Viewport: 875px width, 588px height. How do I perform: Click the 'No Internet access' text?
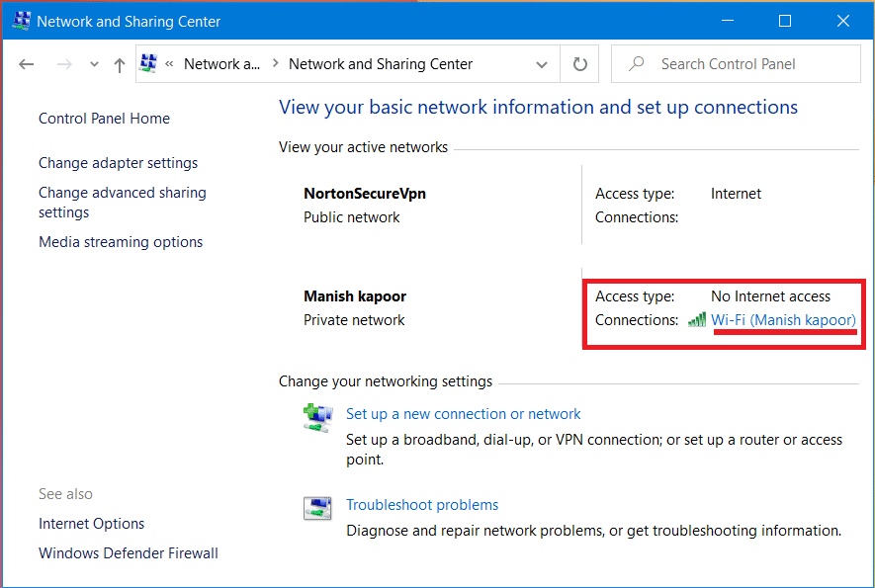point(770,296)
